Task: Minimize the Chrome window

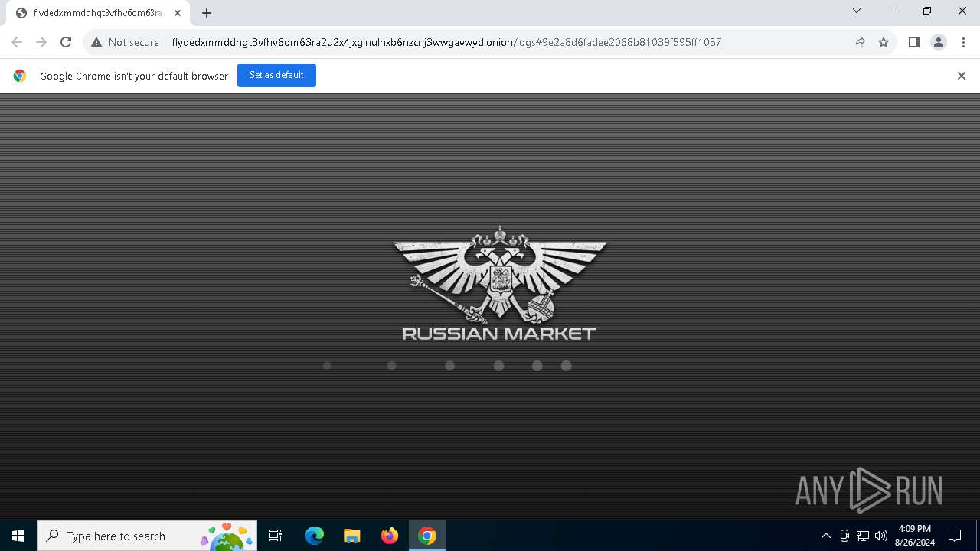Action: 892,11
